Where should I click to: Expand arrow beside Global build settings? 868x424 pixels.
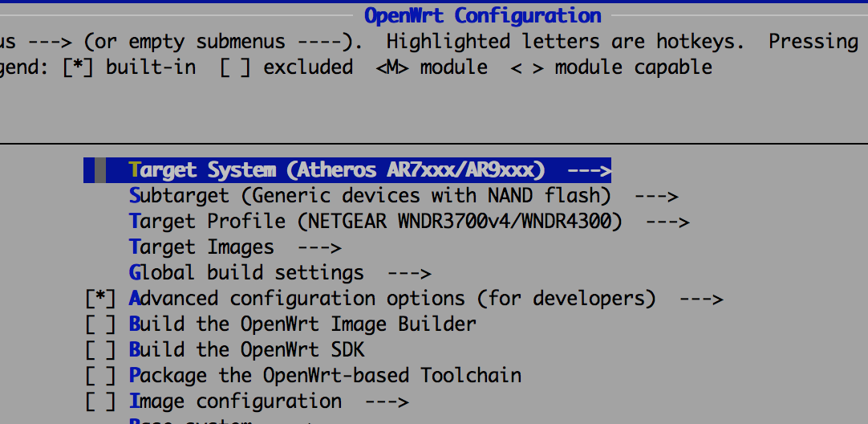[409, 273]
